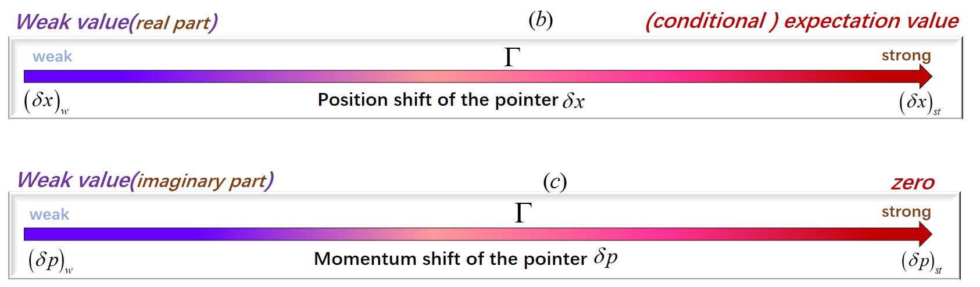Click the 'weak' label in the bottom panel
This screenshot has width=980, height=287.
pyautogui.click(x=49, y=214)
